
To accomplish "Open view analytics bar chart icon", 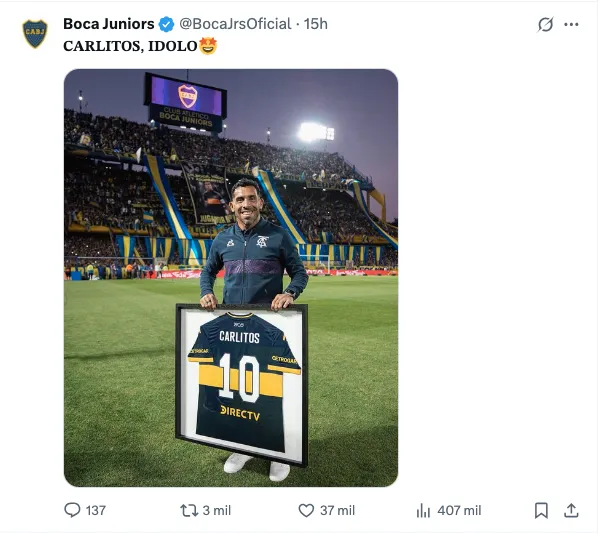I will coord(423,510).
